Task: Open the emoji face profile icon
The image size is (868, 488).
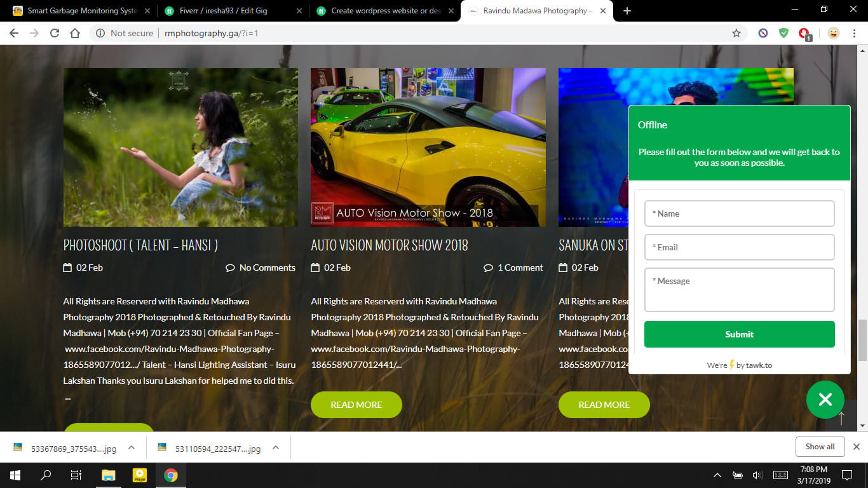Action: (x=834, y=33)
